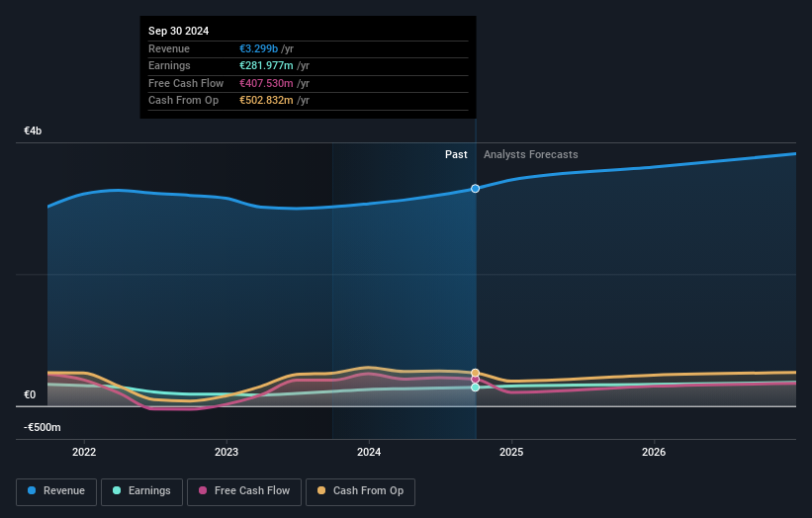812x518 pixels.
Task: Toggle the Earnings legend button
Action: tap(141, 491)
